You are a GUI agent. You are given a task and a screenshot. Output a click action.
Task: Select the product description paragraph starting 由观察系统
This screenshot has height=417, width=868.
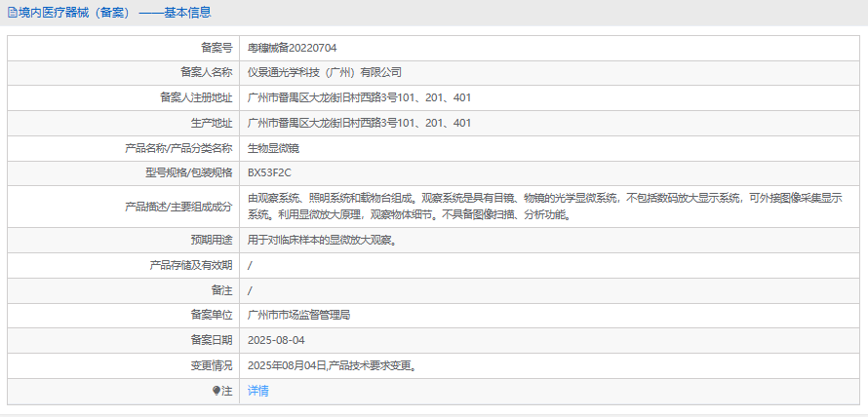click(x=545, y=207)
